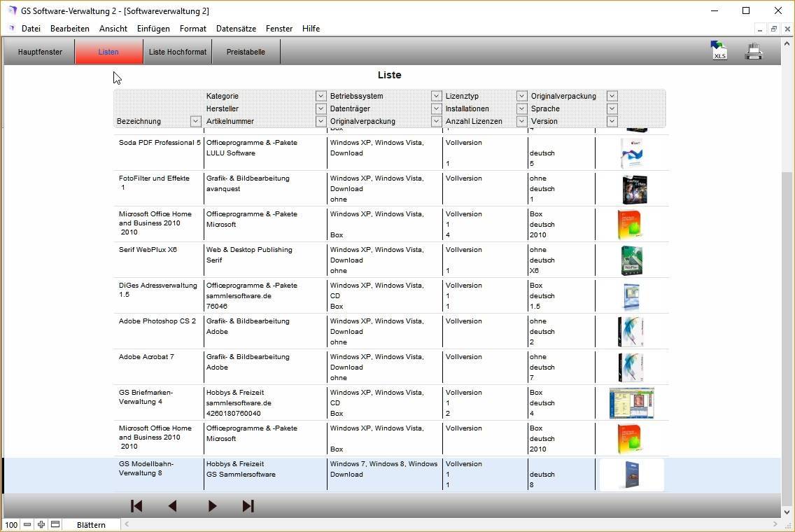
Task: Click the zoom in plus icon
Action: (41, 524)
